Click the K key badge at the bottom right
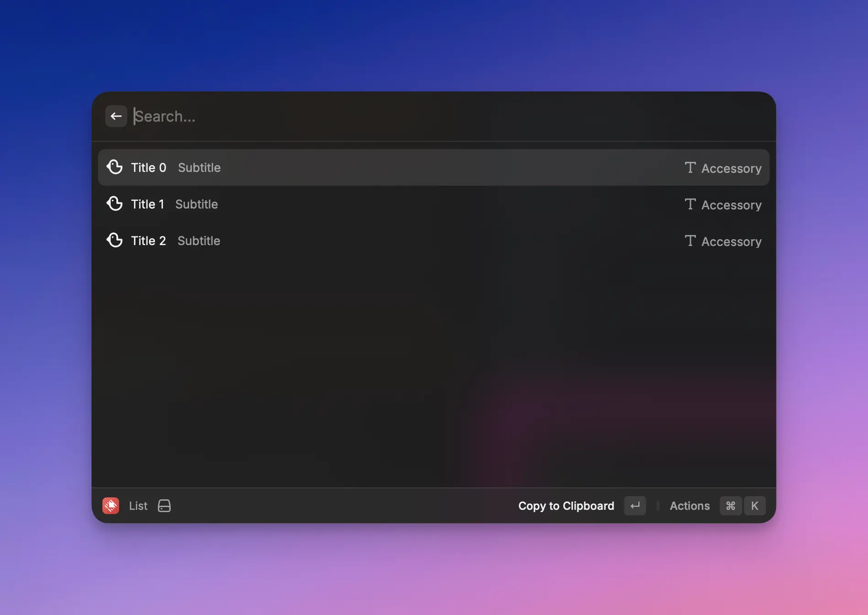Image resolution: width=868 pixels, height=615 pixels. pyautogui.click(x=755, y=506)
